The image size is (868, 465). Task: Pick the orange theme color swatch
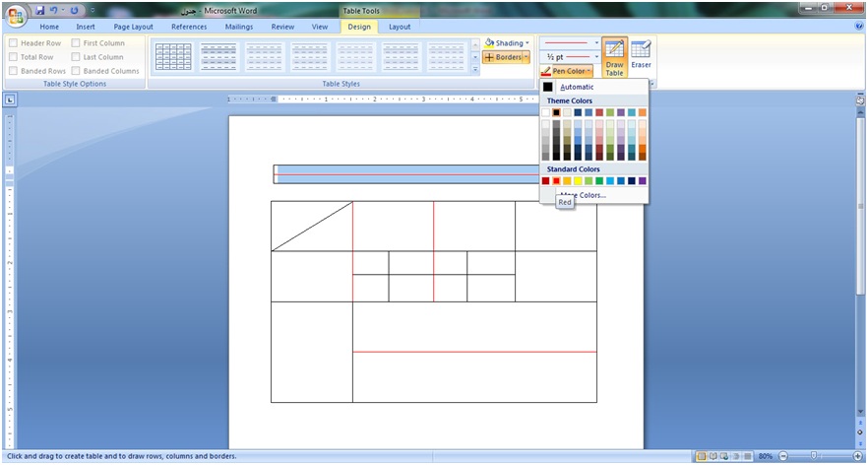click(642, 112)
